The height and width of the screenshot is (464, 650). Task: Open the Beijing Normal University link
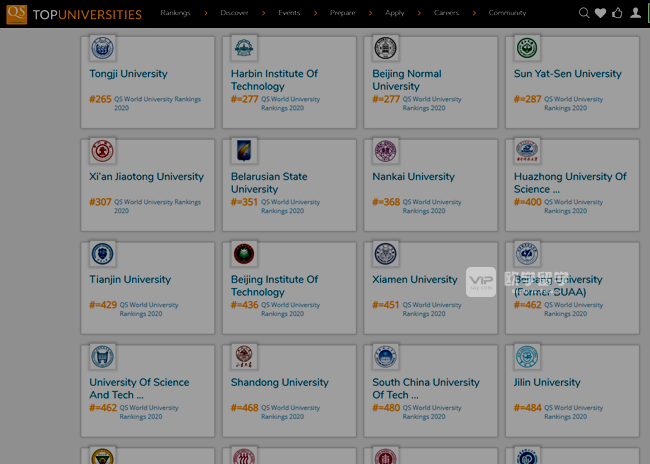(x=407, y=80)
